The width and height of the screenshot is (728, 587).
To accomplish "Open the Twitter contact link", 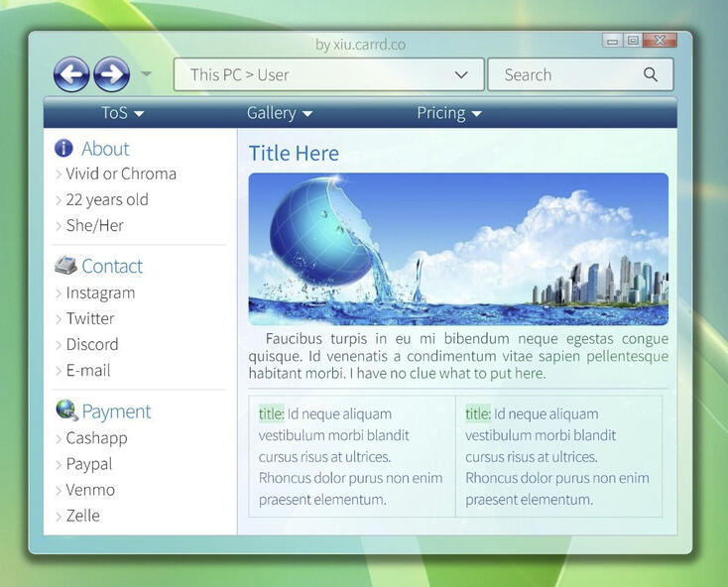I will point(89,318).
